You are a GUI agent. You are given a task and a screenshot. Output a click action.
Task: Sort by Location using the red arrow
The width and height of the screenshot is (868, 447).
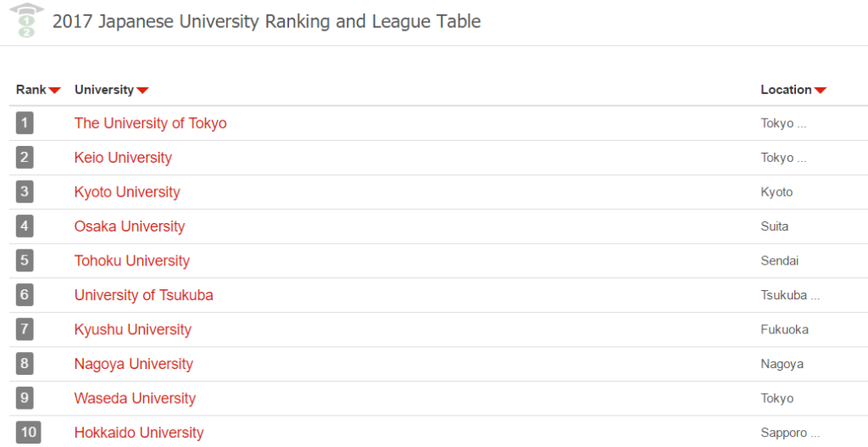(x=820, y=90)
